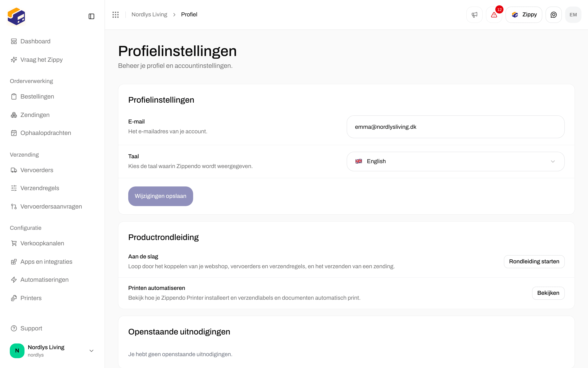Click Ophaalopdrachten calendar icon
The width and height of the screenshot is (588, 368).
click(14, 133)
